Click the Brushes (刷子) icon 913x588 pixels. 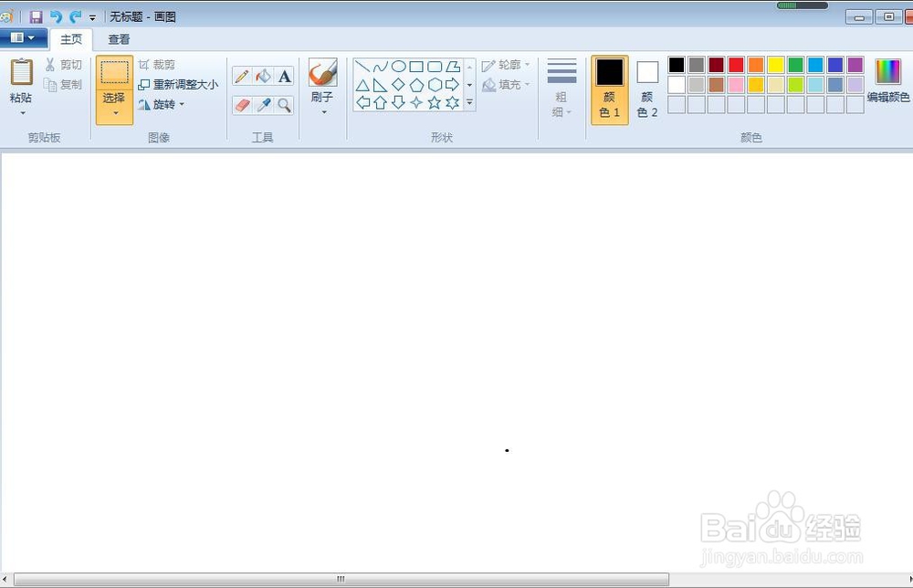[322, 73]
